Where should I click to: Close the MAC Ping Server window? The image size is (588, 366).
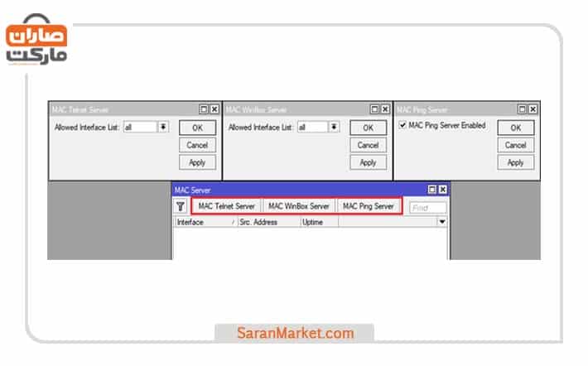point(533,109)
